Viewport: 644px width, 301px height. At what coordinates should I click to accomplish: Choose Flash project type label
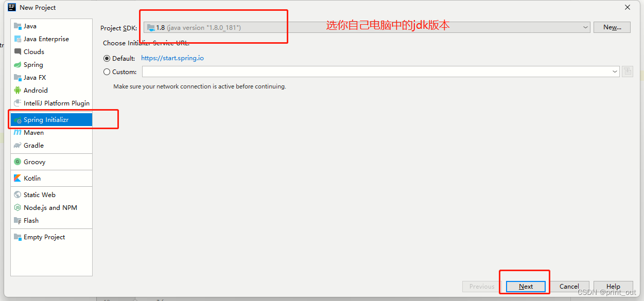tap(31, 221)
